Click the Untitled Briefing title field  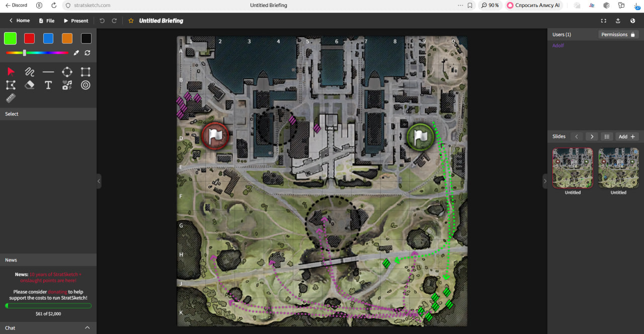(x=161, y=21)
